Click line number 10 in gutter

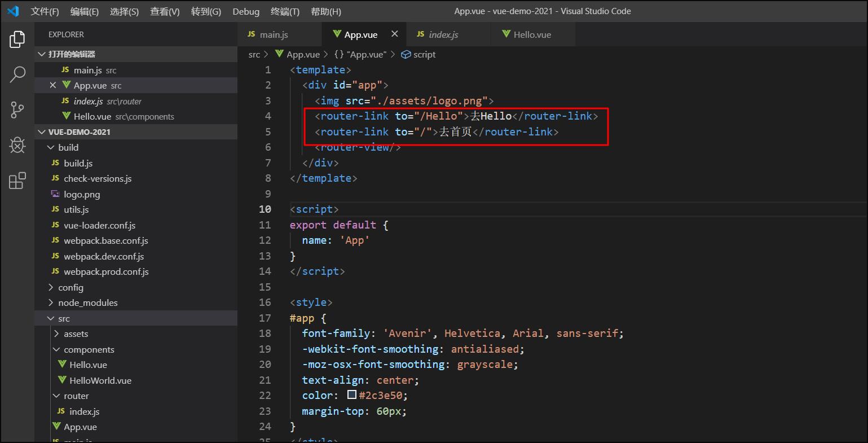265,209
